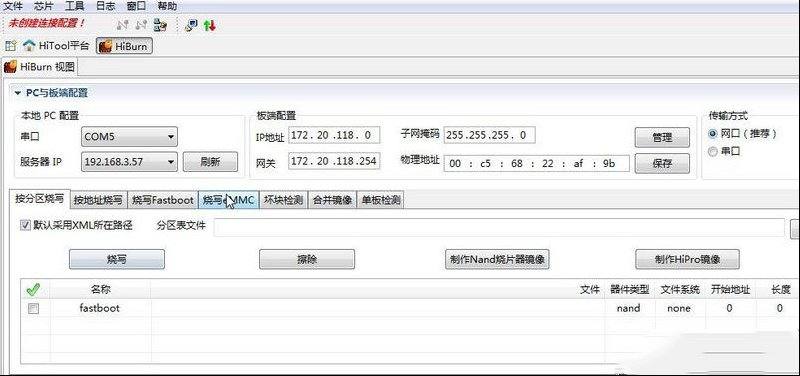800x376 pixels.
Task: Click 制作Nand烧片器镜像 button
Action: (497, 259)
